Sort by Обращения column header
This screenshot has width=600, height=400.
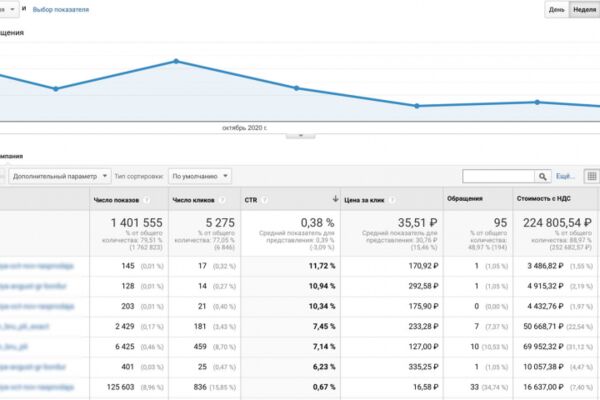pos(465,199)
